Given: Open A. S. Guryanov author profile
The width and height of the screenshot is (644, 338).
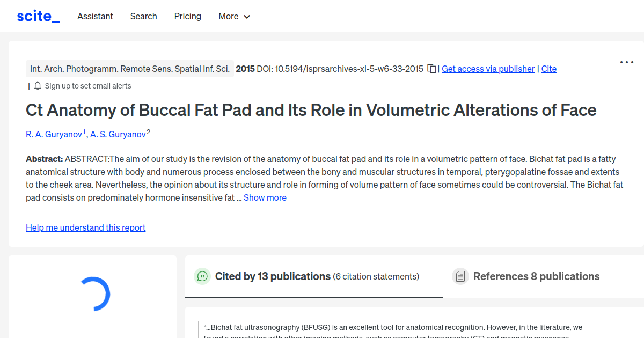Looking at the screenshot, I should coord(118,134).
